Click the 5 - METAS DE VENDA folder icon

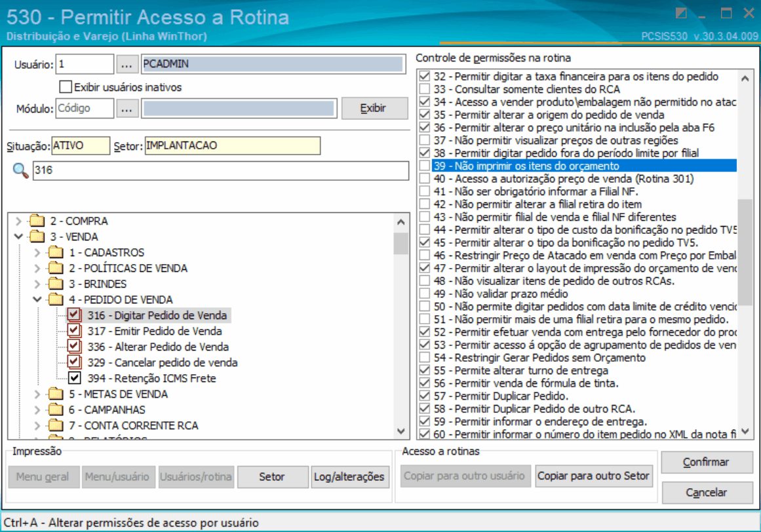(x=56, y=394)
